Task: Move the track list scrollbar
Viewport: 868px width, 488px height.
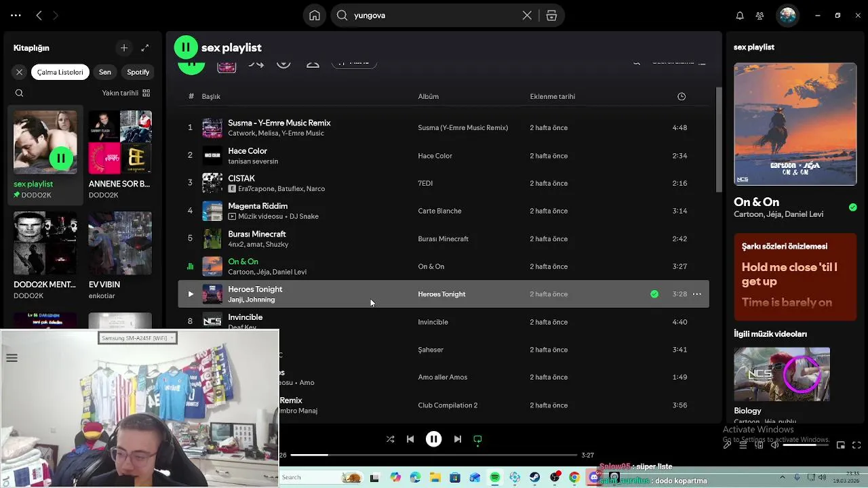Action: [x=719, y=139]
